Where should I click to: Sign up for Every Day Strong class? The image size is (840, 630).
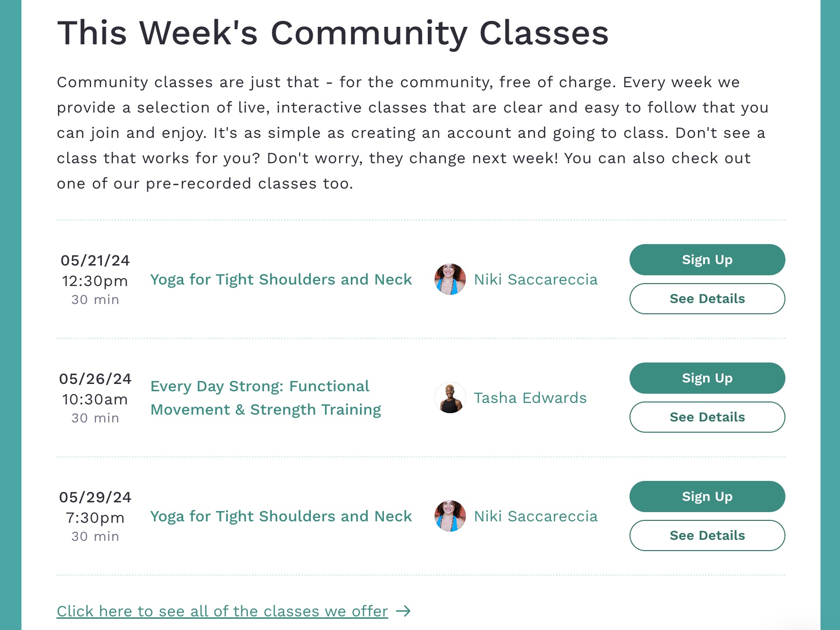pos(707,378)
